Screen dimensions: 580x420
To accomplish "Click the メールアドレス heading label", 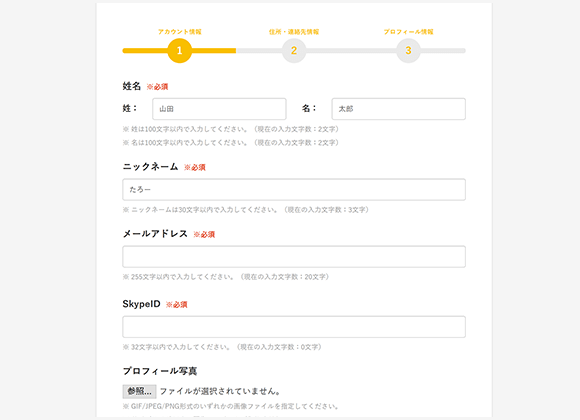I will click(155, 234).
